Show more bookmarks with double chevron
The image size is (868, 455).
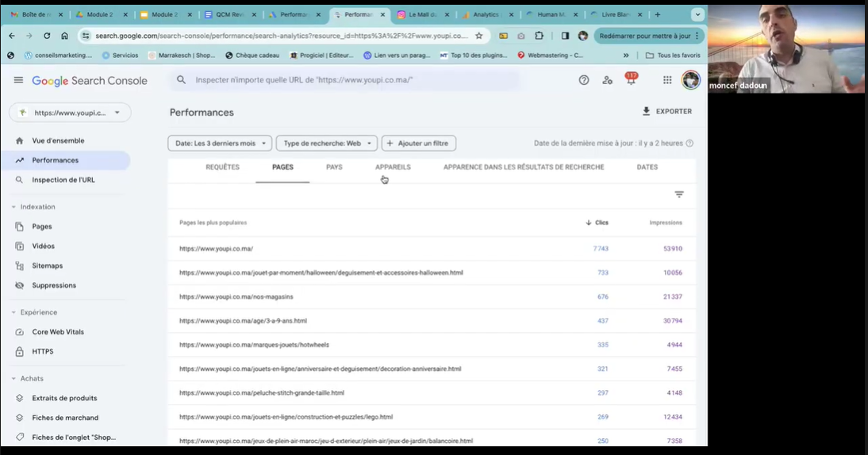coord(626,55)
